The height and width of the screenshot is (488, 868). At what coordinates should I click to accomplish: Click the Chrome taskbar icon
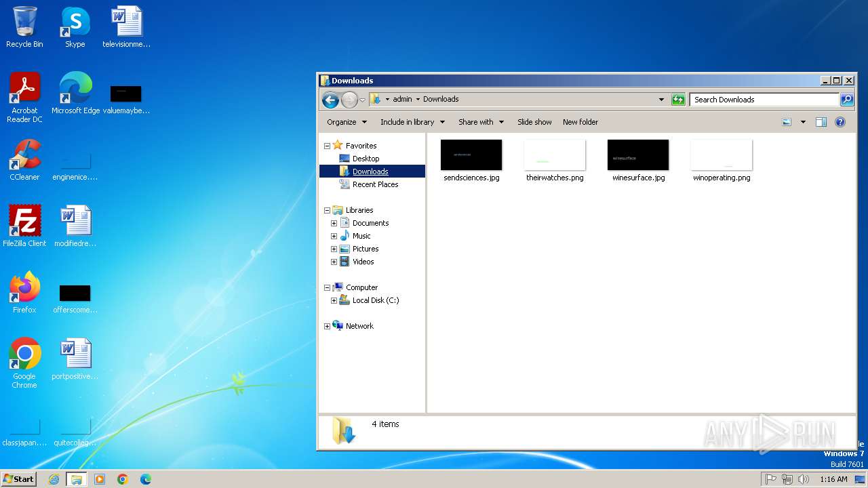tap(123, 479)
